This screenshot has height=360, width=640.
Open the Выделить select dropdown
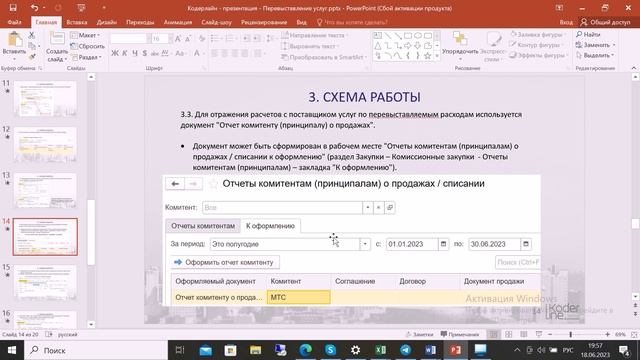coord(595,55)
